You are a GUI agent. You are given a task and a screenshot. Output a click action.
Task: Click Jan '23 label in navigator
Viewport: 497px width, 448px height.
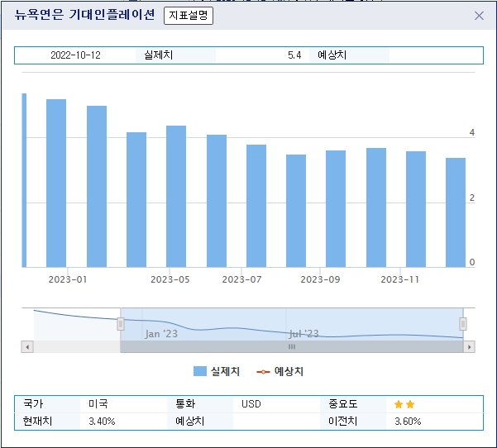[161, 334]
